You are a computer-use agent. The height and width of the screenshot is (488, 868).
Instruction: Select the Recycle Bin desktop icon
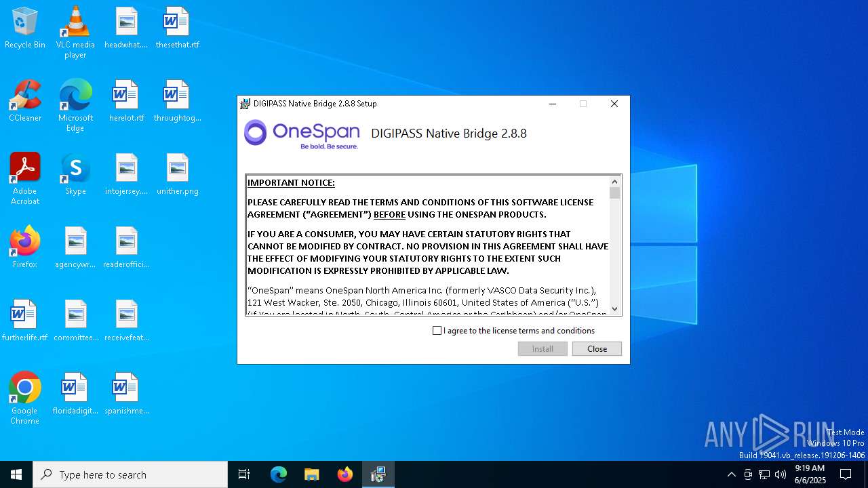[25, 28]
